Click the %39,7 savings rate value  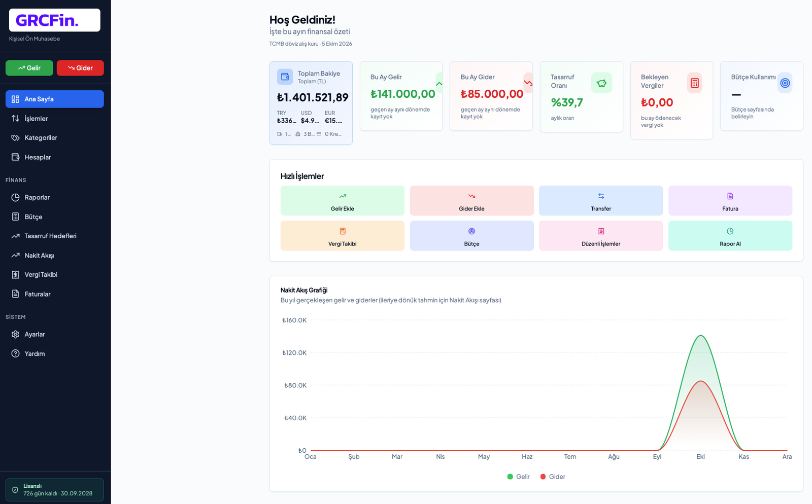pos(567,102)
